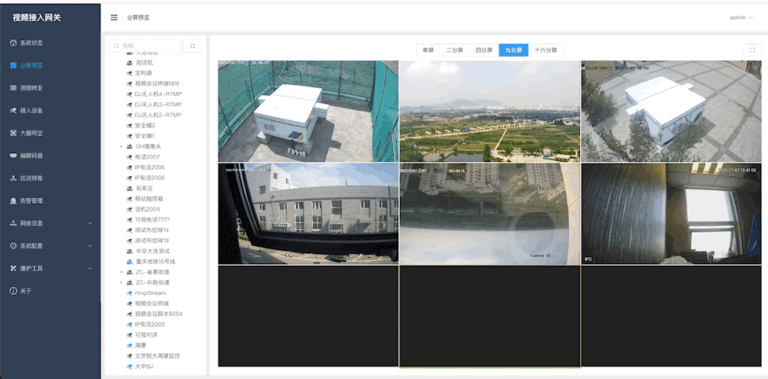The image size is (768, 379).
Task: Select the 大疆司空 drone icon
Action: click(13, 133)
